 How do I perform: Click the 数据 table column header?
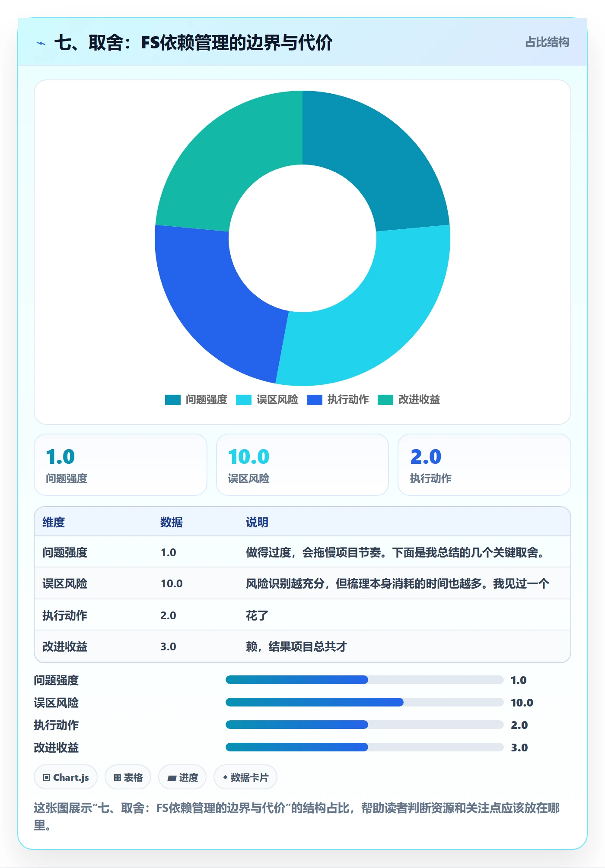click(172, 522)
